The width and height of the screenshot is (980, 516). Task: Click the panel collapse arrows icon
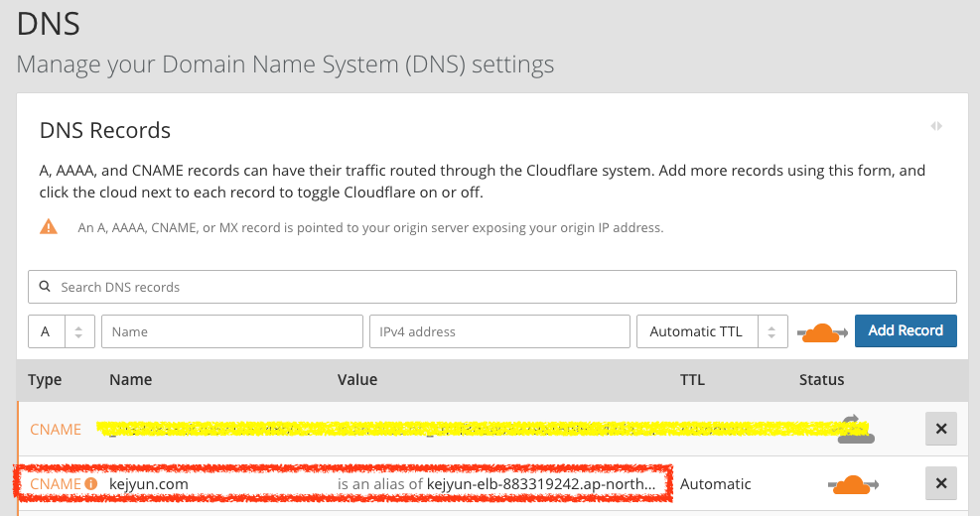[935, 126]
